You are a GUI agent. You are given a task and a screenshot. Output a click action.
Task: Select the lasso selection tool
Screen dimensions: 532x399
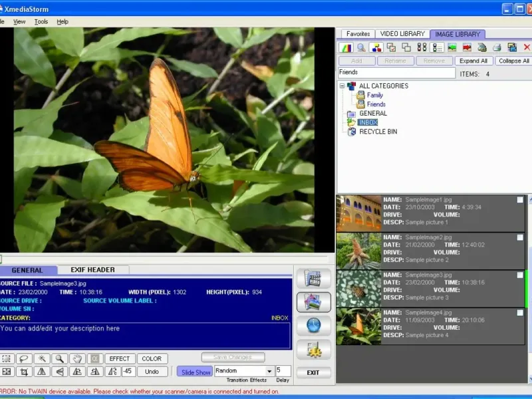(25, 358)
